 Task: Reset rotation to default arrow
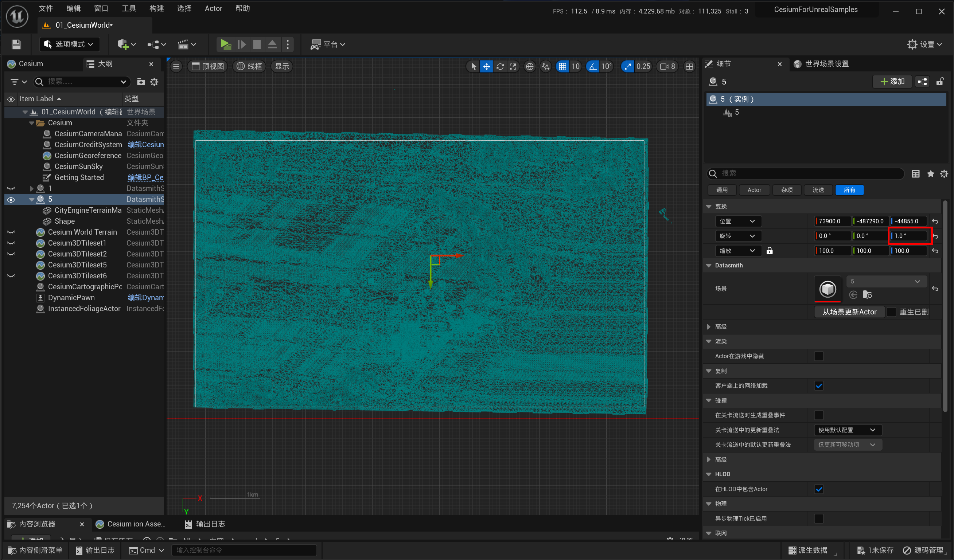coord(935,236)
